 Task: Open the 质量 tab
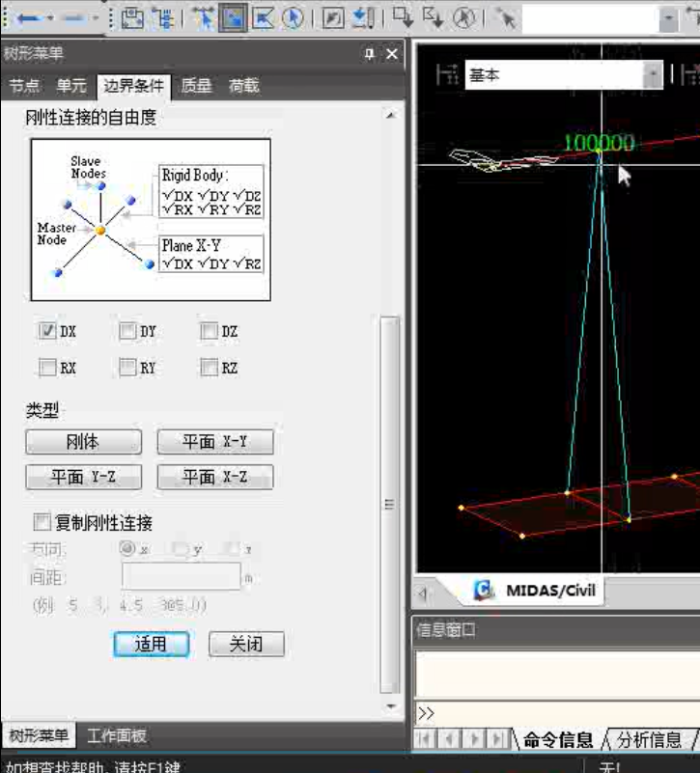(196, 86)
